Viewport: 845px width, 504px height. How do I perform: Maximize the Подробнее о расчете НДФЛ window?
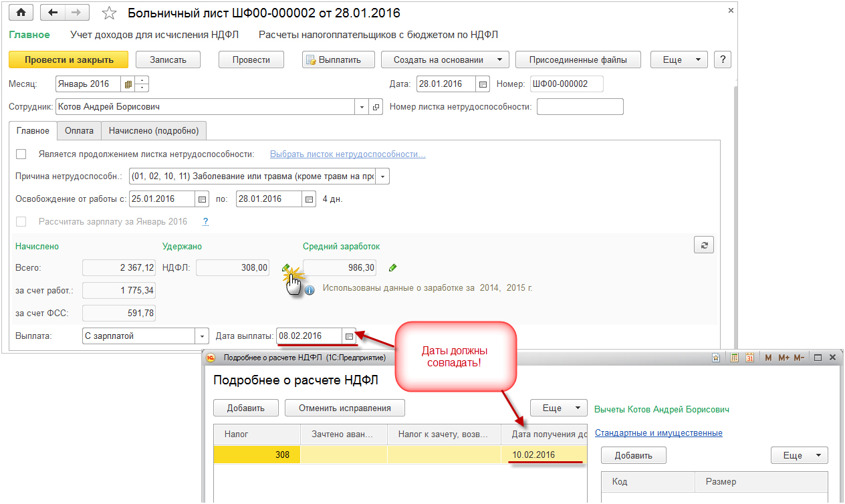[818, 358]
